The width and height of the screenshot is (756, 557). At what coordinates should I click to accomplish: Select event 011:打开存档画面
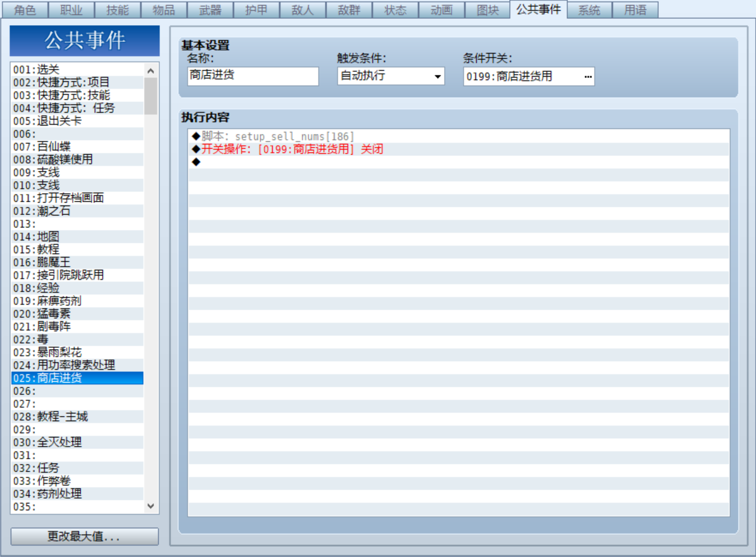[x=77, y=198]
